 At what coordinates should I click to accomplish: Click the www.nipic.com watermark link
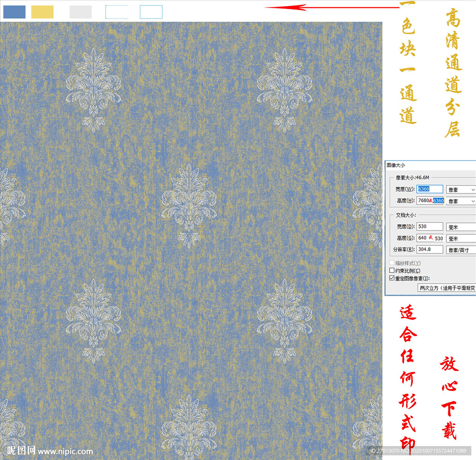click(65, 452)
